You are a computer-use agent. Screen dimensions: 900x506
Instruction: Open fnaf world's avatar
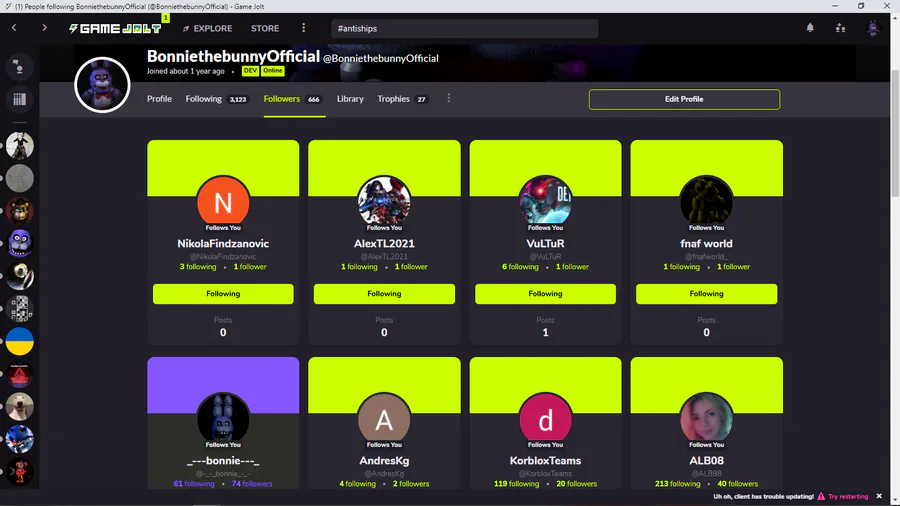pyautogui.click(x=707, y=202)
